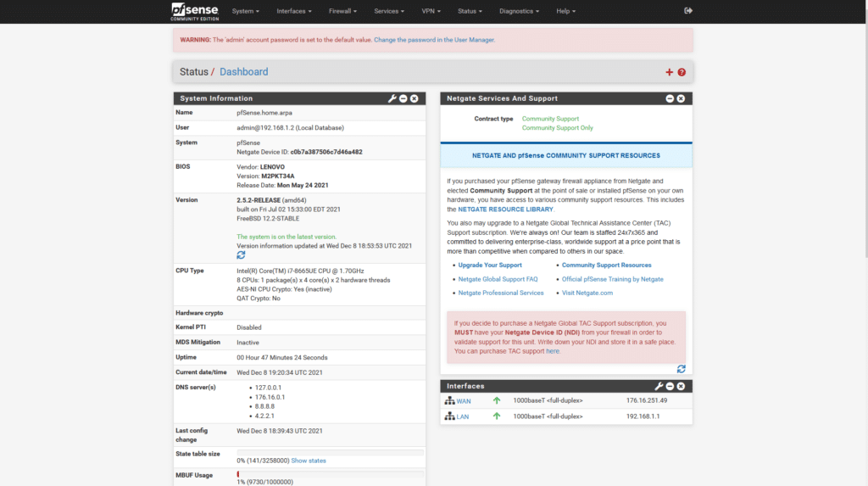Click the Status breadcrumb text
Viewport: 868px width, 486px height.
194,72
